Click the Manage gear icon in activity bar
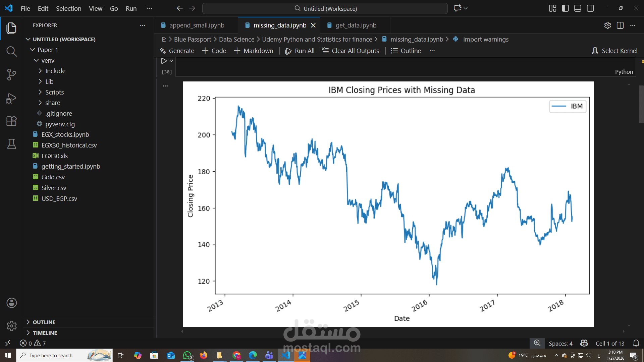Viewport: 644px width, 362px height. click(11, 326)
